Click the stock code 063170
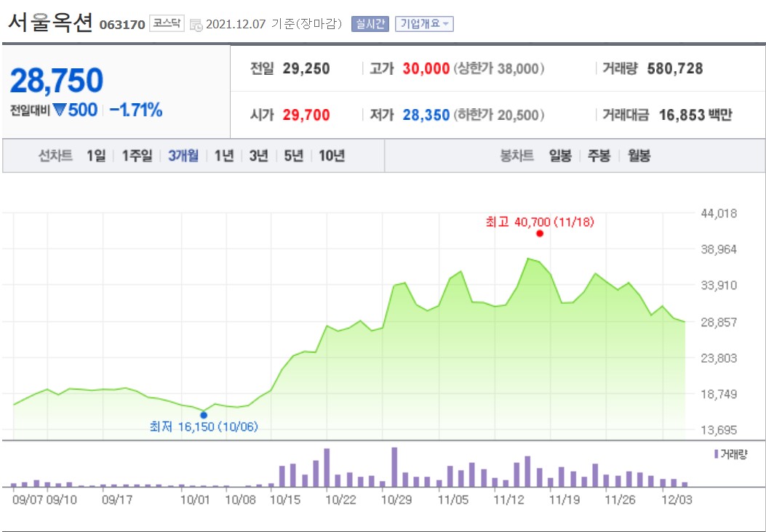 (122, 25)
